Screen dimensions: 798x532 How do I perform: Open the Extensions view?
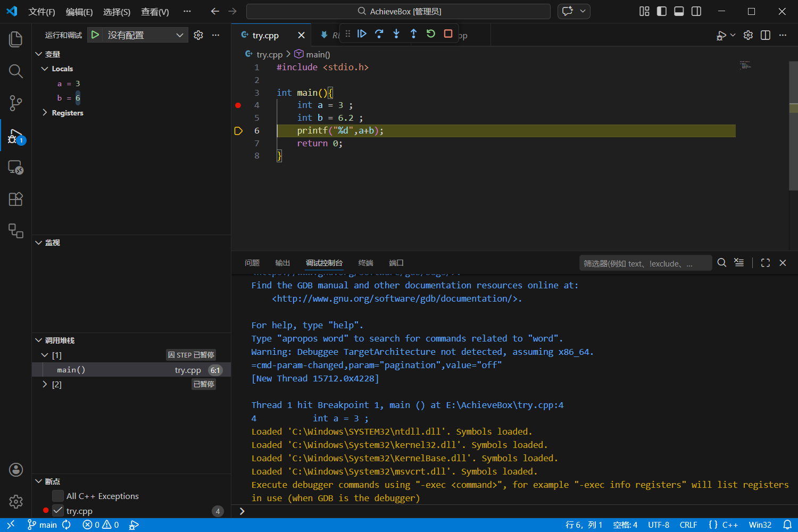point(16,199)
